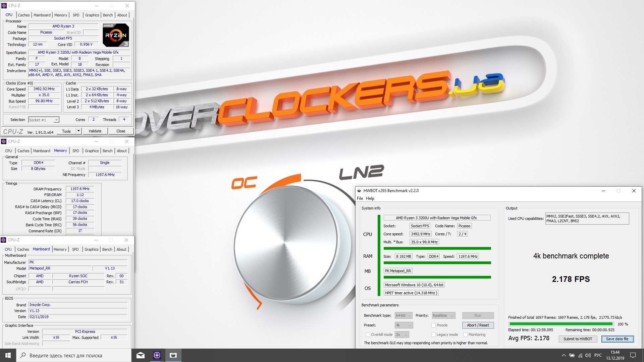The height and width of the screenshot is (362, 644).
Task: Click the 2.178 FPS result text
Action: (571, 279)
